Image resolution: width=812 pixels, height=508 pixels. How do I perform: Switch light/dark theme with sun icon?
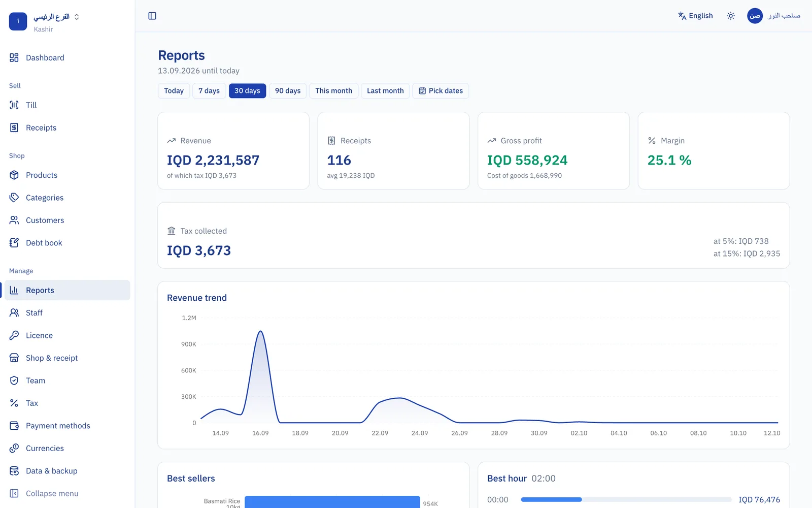point(731,16)
